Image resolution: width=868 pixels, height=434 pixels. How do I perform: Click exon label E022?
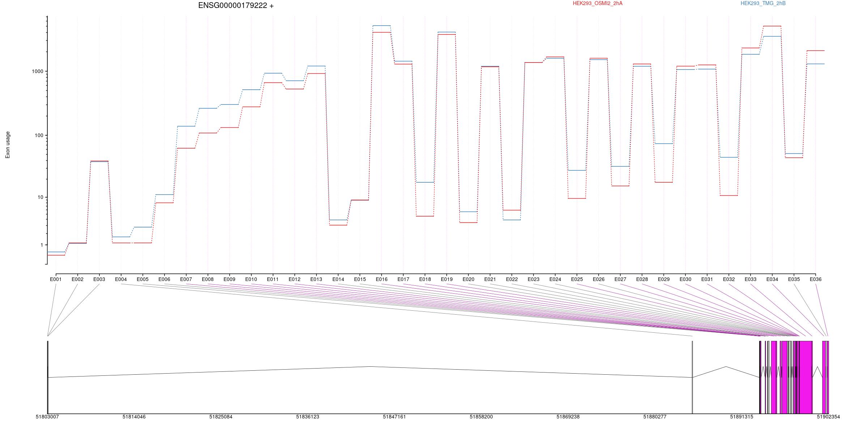[x=512, y=279]
